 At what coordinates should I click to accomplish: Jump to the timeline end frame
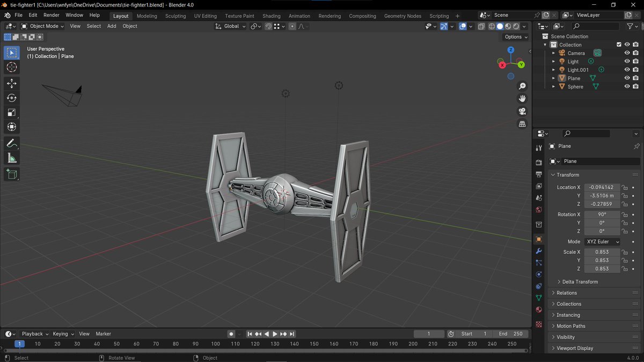[292, 334]
